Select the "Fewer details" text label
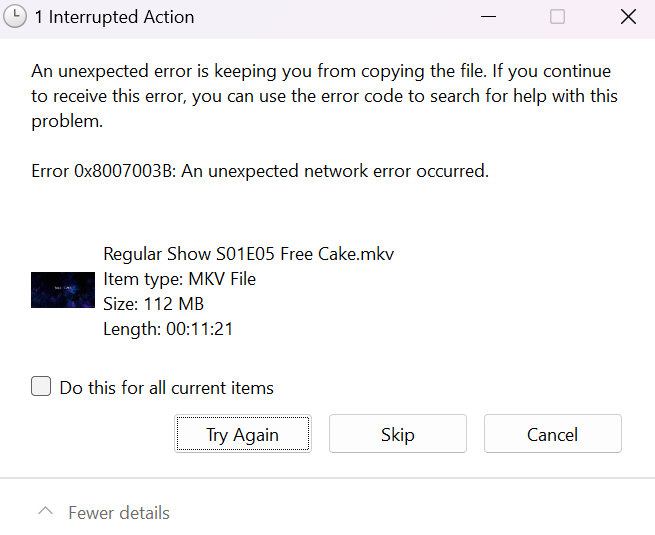655x535 pixels. pos(118,513)
